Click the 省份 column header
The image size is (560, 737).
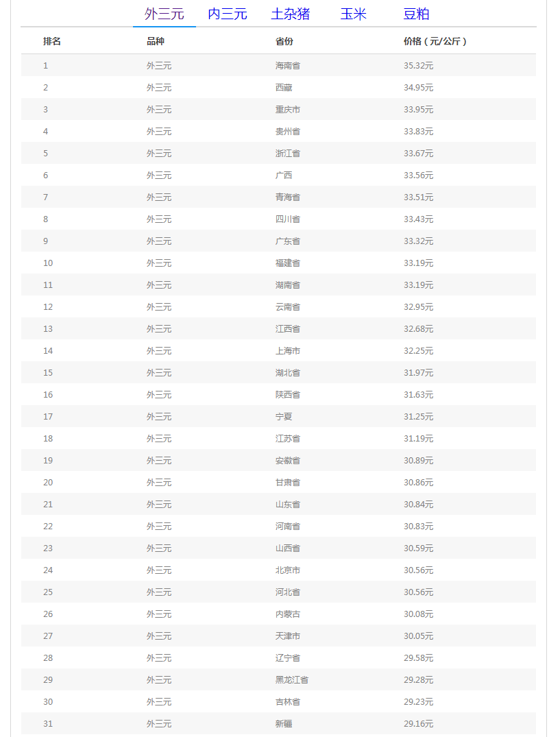pos(284,41)
